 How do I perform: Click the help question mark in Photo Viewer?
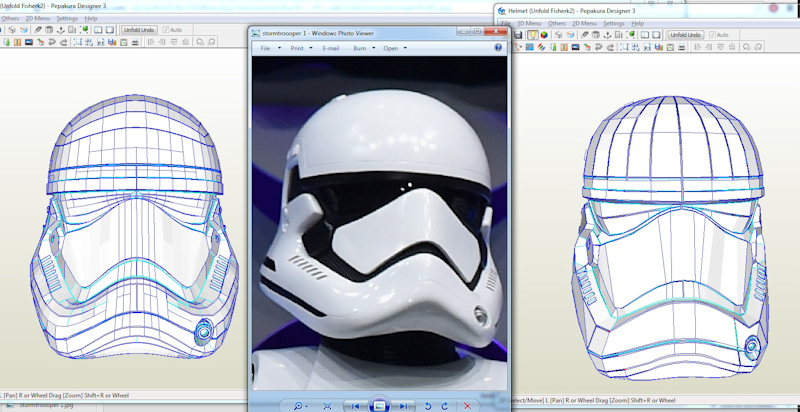click(x=498, y=48)
